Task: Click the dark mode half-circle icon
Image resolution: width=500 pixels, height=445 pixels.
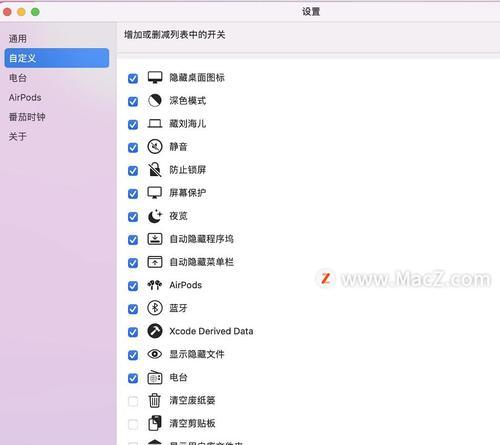Action: pyautogui.click(x=155, y=101)
